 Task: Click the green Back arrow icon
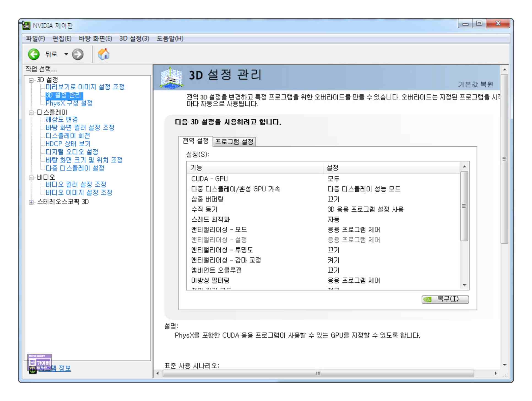click(x=34, y=54)
